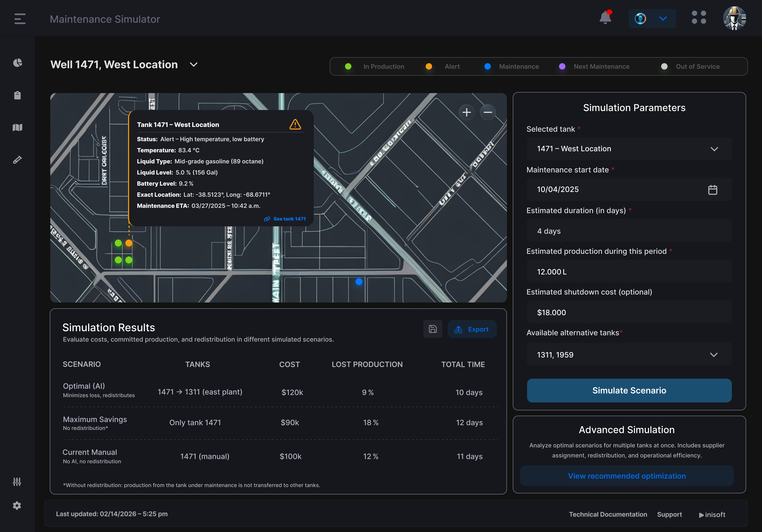Click the LOST PRODUCTION column header
The image size is (762, 532).
367,364
